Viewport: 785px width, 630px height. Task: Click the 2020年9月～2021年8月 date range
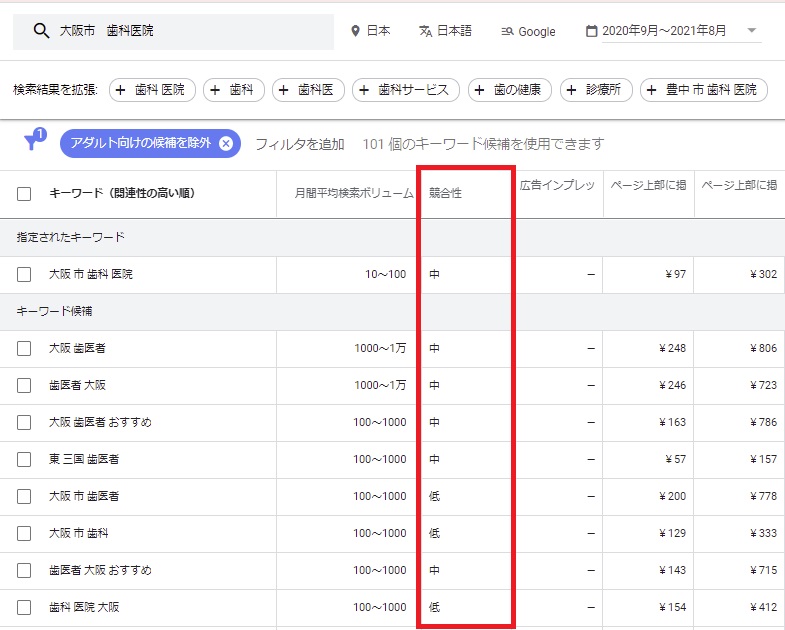(x=664, y=31)
